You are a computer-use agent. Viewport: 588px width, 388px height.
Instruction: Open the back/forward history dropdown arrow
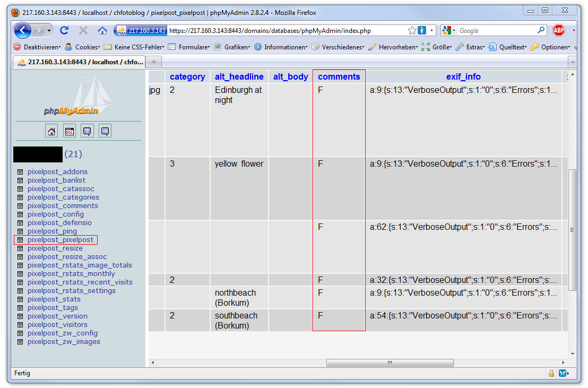[49, 30]
